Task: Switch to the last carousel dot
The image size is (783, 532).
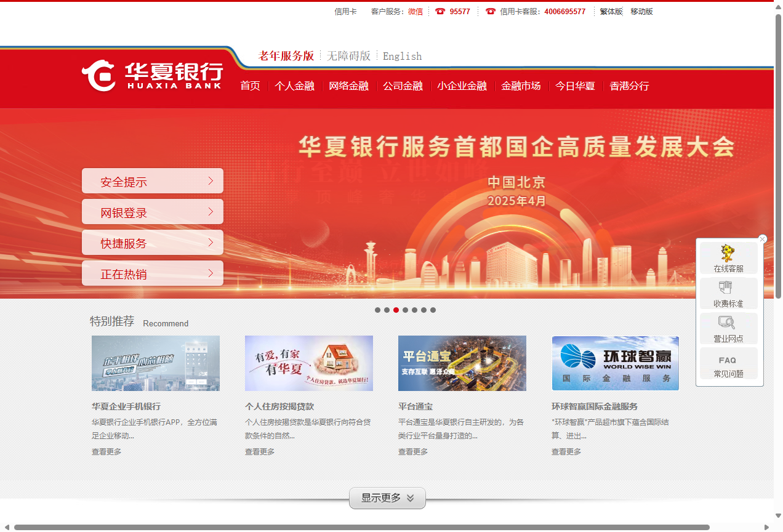Action: click(x=433, y=310)
